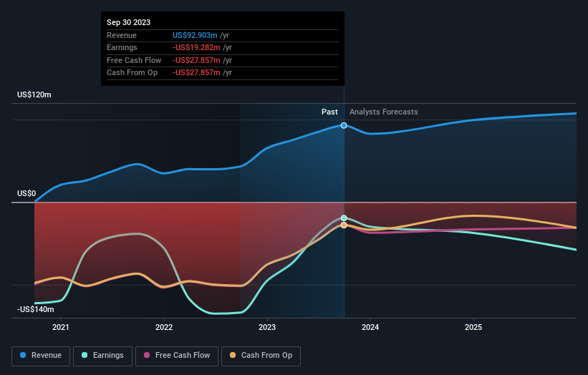Click the Free Cash Flow -US$27.857m value
This screenshot has width=588, height=375.
click(x=196, y=60)
